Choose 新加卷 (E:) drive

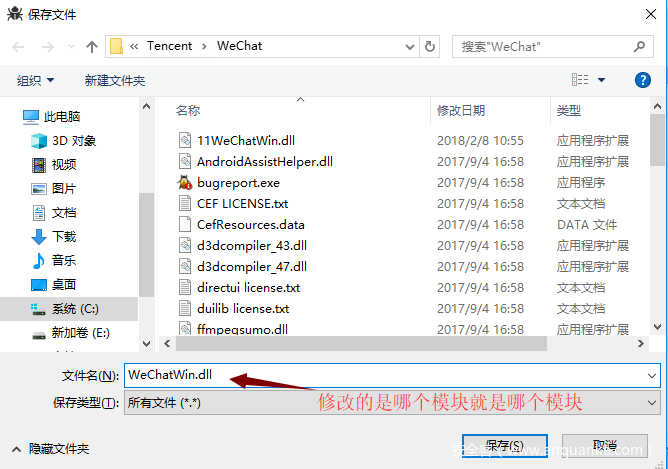[x=71, y=332]
